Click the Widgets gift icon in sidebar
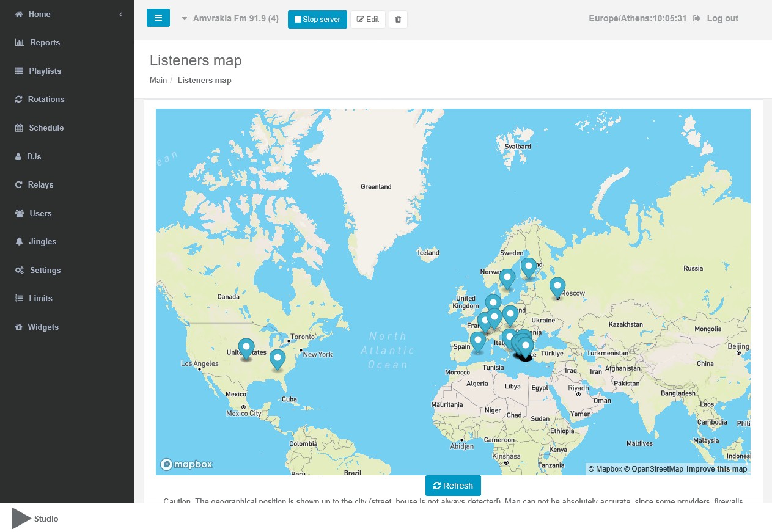 pyautogui.click(x=19, y=327)
